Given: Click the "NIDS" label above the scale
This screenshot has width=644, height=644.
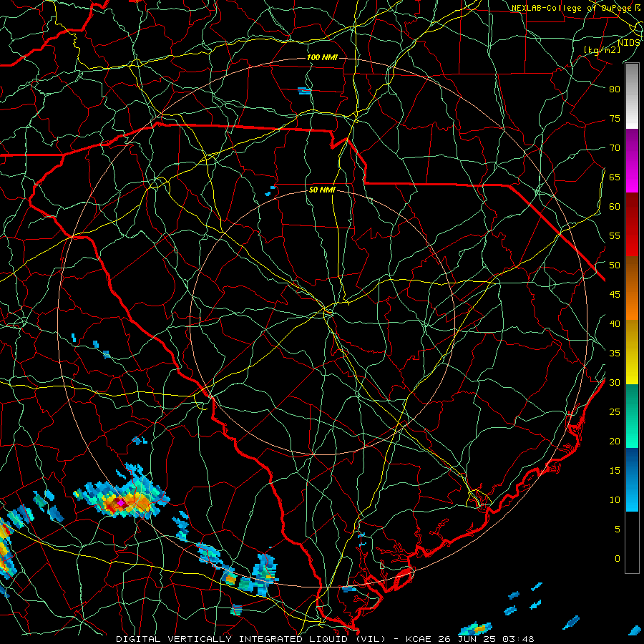Looking at the screenshot, I should pos(628,43).
